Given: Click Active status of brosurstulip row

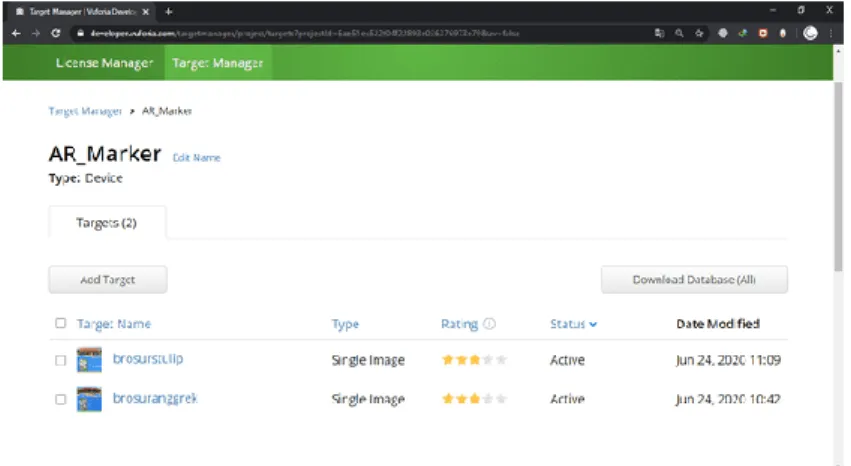Looking at the screenshot, I should 567,360.
